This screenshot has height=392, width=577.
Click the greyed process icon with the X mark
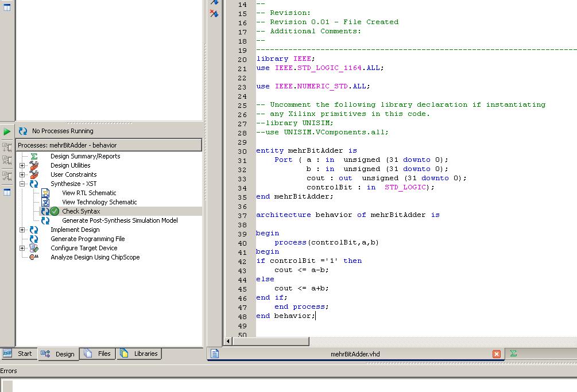pyautogui.click(x=7, y=160)
